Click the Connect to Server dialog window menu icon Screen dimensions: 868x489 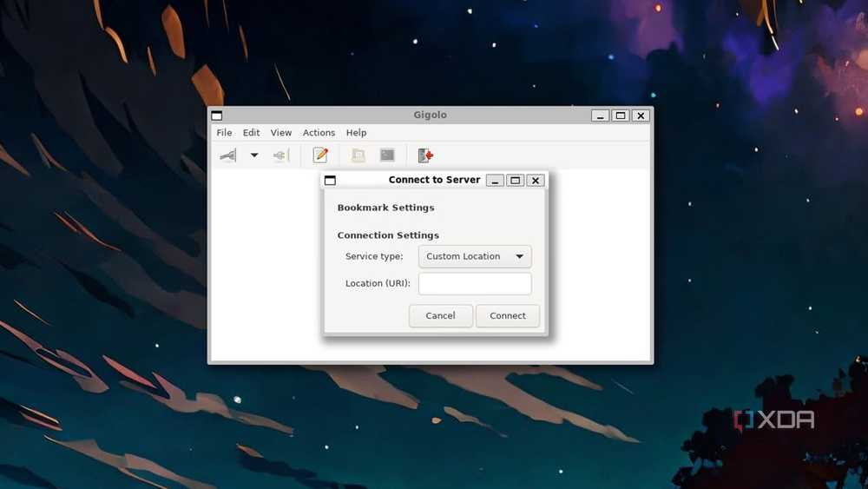click(330, 180)
